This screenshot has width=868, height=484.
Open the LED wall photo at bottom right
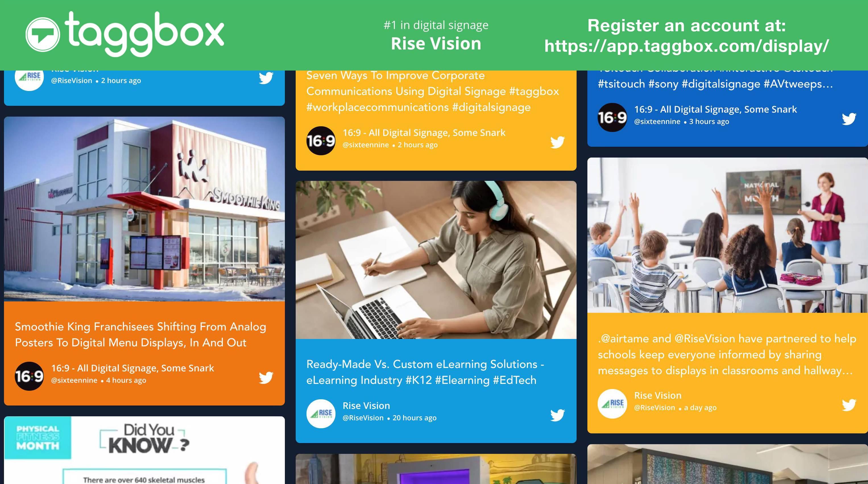click(728, 464)
